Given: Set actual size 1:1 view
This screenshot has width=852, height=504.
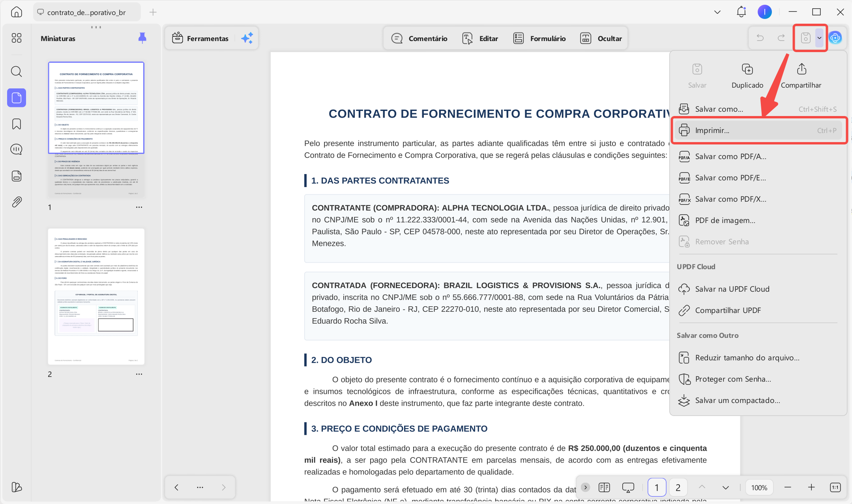Looking at the screenshot, I should coord(835,487).
